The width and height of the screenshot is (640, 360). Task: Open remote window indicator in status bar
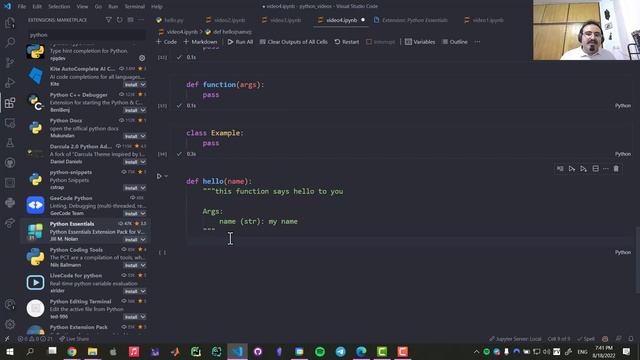7,339
